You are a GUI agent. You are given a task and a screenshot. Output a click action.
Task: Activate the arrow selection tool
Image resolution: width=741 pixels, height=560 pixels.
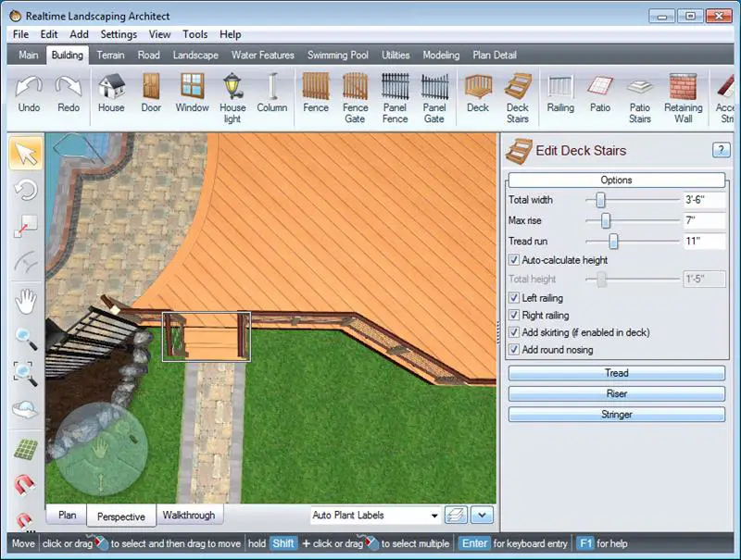[26, 154]
